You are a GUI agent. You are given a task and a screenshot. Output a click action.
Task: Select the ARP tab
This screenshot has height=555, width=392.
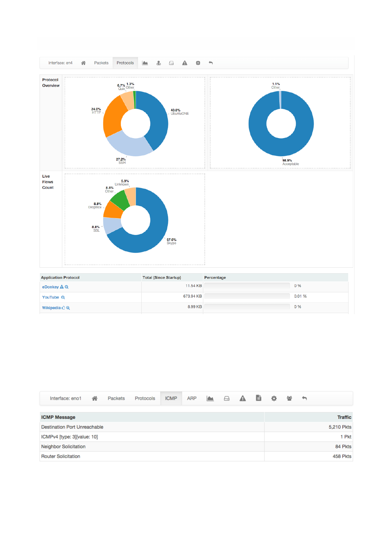click(192, 398)
